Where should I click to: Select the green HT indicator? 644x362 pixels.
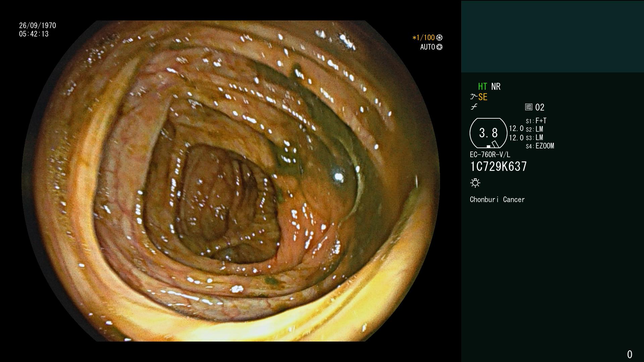[483, 86]
